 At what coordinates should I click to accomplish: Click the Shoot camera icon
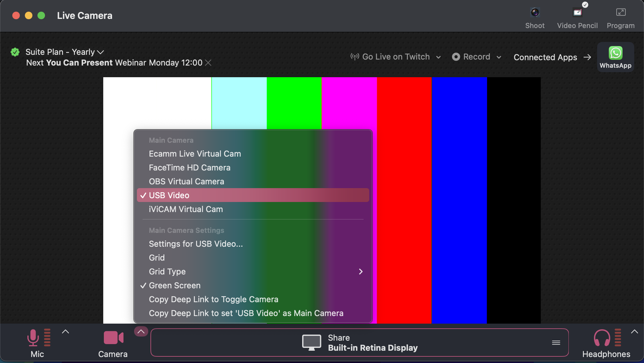click(x=535, y=13)
